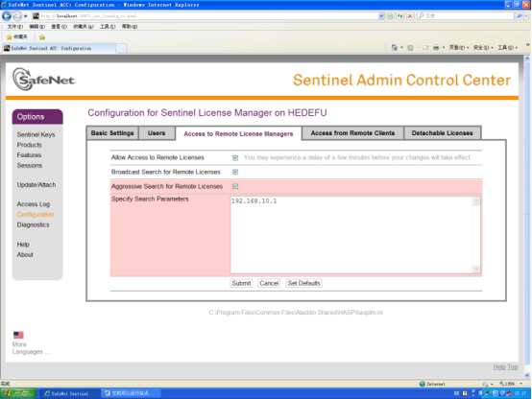
Task: Switch to the Basic Settings tab
Action: tap(112, 133)
